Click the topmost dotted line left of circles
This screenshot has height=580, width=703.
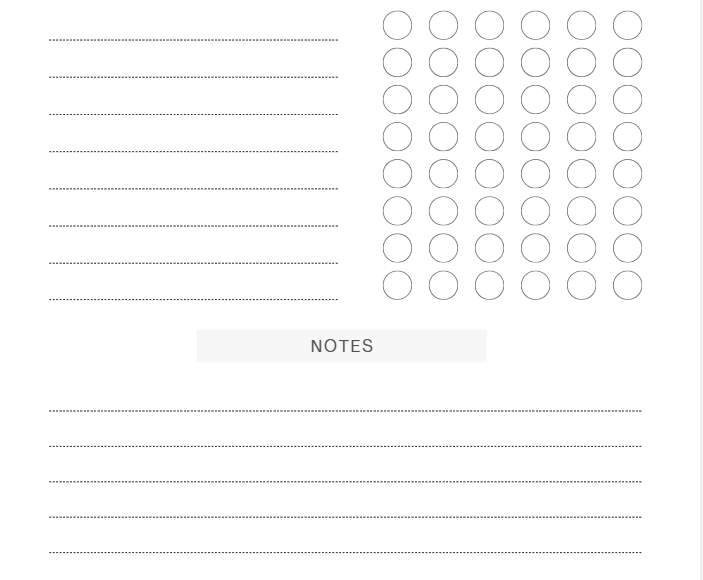point(193,40)
